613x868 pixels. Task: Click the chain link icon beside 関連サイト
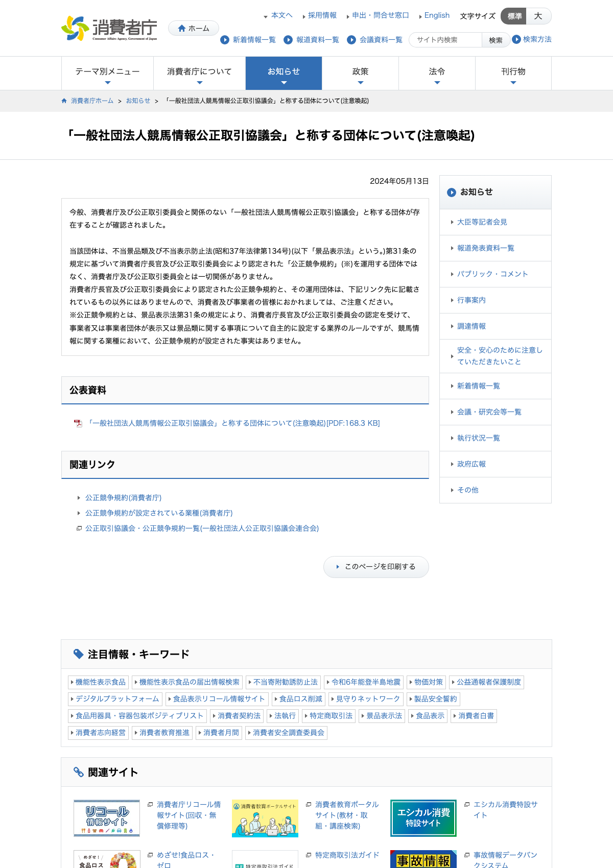(x=79, y=772)
